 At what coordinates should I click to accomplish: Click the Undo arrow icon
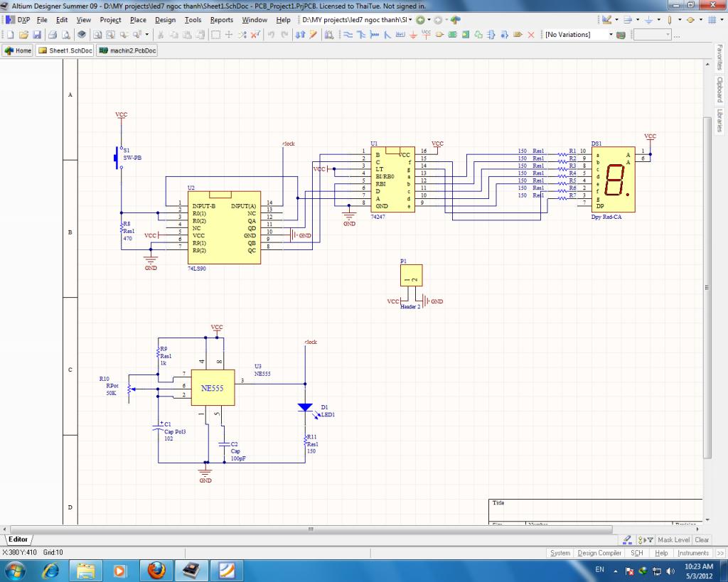pyautogui.click(x=272, y=35)
